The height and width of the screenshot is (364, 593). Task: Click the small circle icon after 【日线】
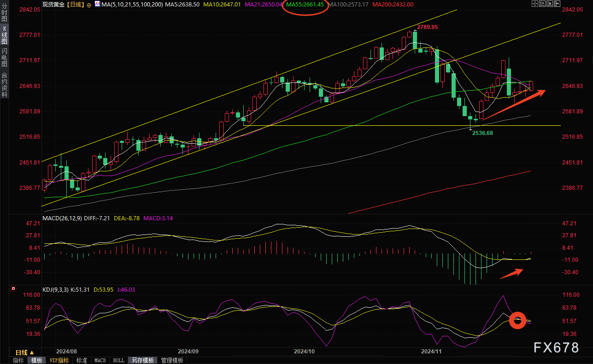click(x=88, y=4)
